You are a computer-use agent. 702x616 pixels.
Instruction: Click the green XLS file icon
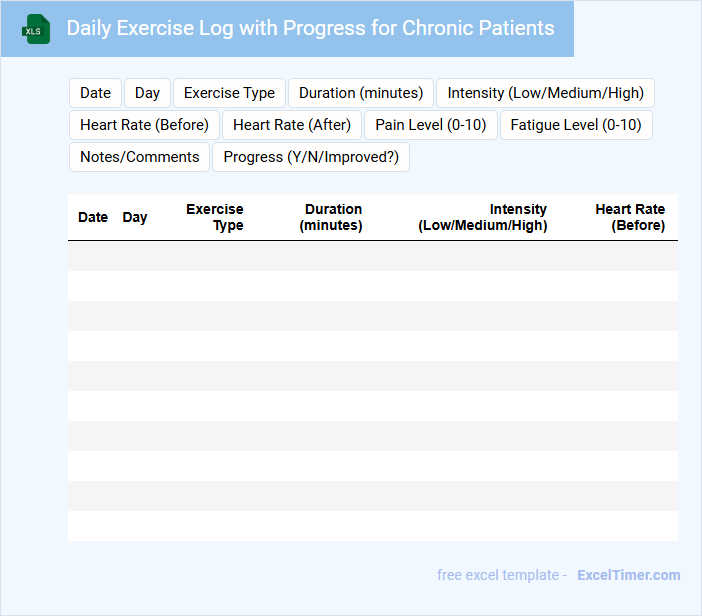point(36,29)
